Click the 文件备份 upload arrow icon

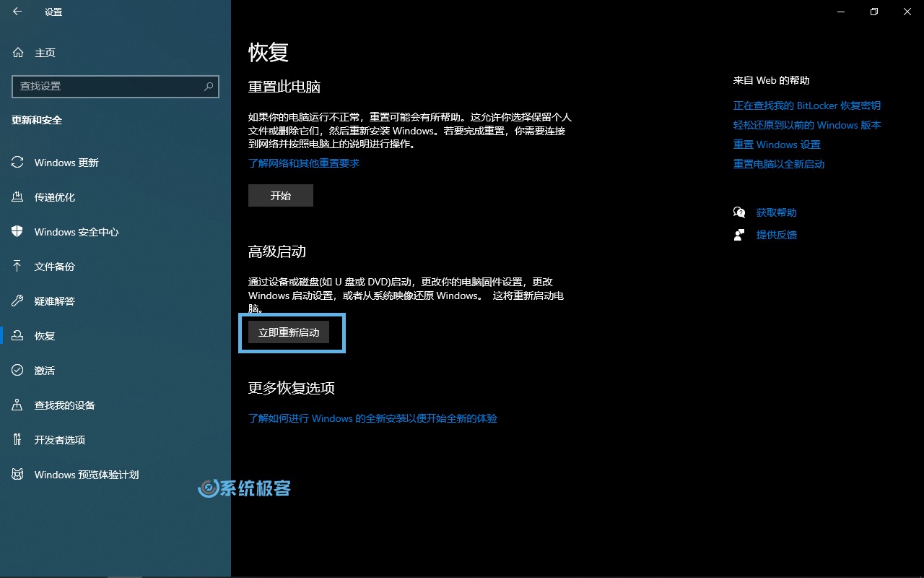[18, 267]
